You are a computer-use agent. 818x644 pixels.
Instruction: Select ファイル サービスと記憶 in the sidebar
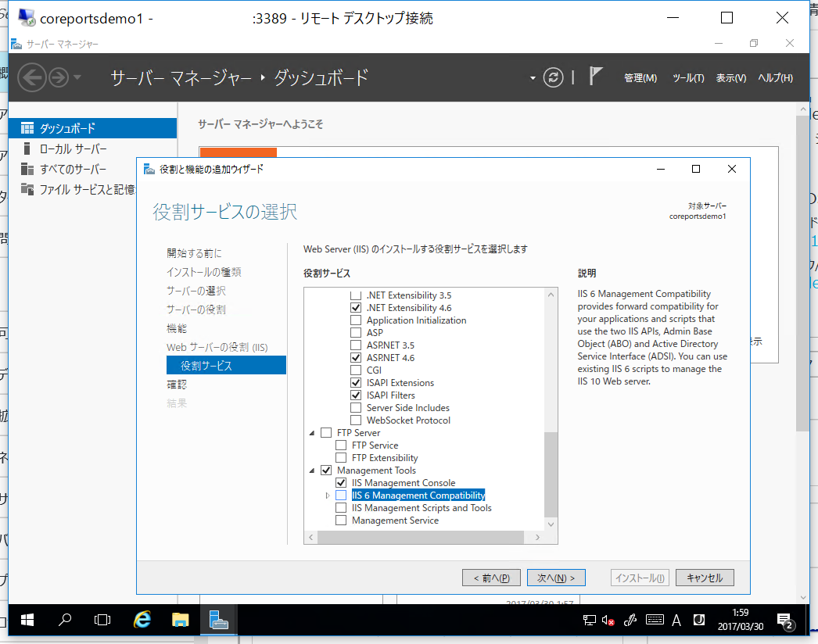pos(77,189)
